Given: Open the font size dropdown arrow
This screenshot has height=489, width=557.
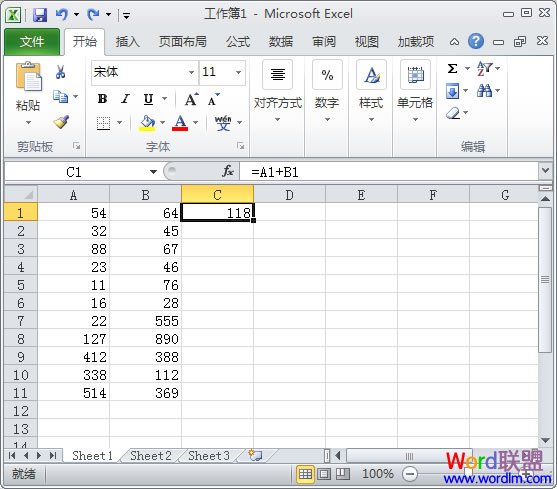Looking at the screenshot, I should click(x=239, y=72).
